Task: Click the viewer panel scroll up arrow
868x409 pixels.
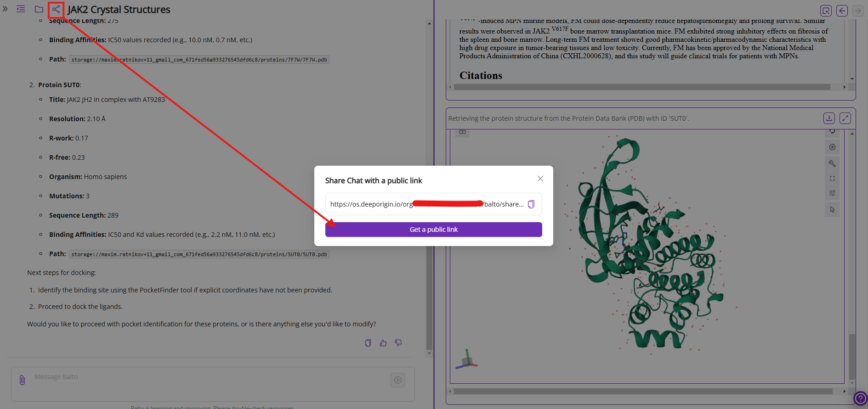Action: [852, 134]
